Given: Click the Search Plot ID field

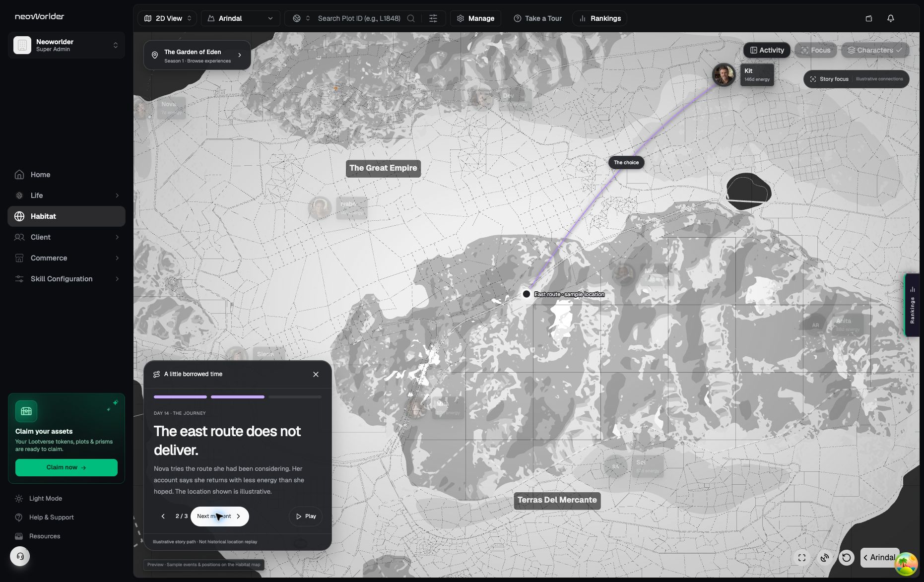Looking at the screenshot, I should tap(359, 18).
